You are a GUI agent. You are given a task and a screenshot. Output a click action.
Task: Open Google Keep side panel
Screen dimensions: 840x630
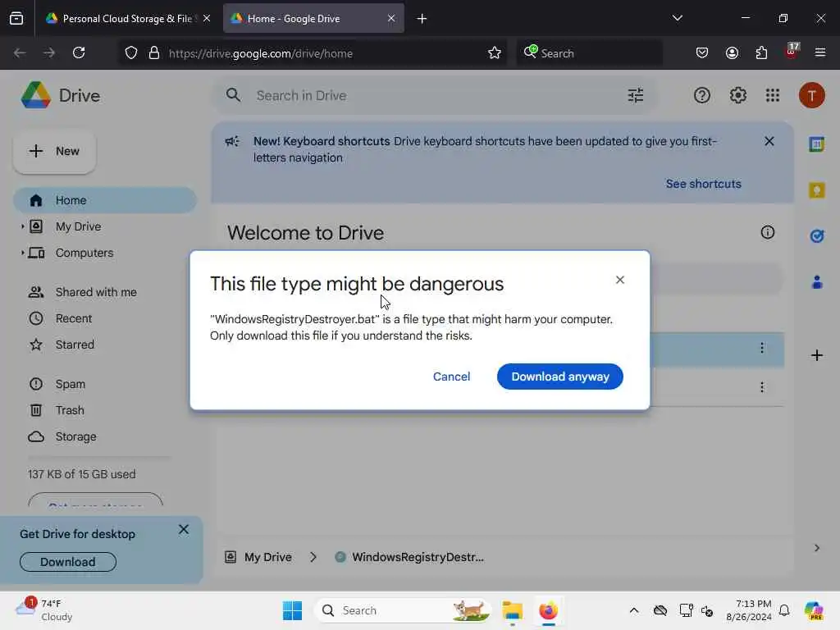coord(816,190)
